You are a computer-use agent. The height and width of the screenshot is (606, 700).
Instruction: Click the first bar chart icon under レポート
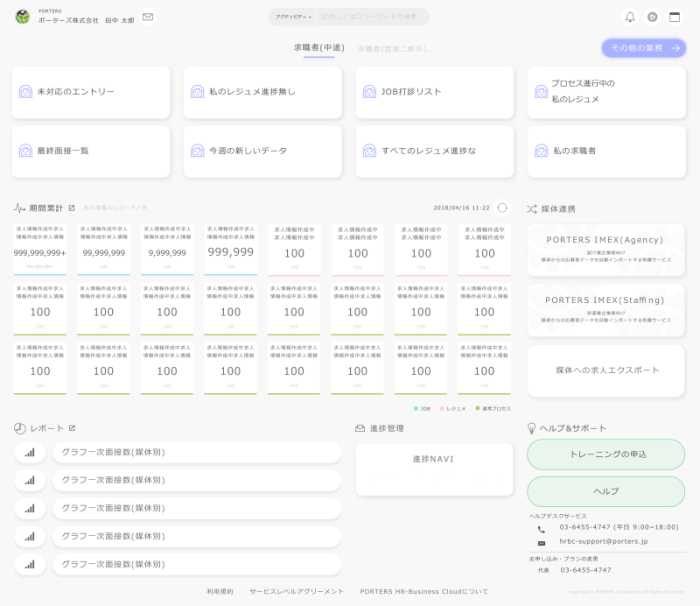tap(30, 453)
